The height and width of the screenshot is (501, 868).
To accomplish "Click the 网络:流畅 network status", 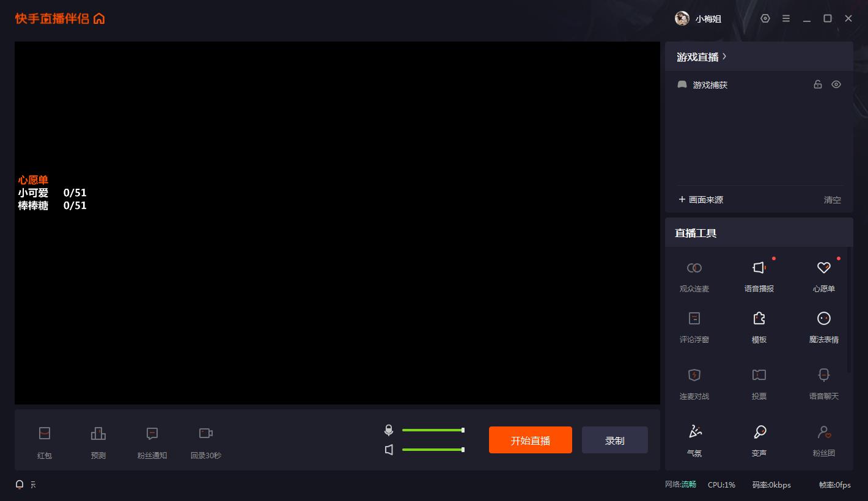I will click(x=680, y=485).
